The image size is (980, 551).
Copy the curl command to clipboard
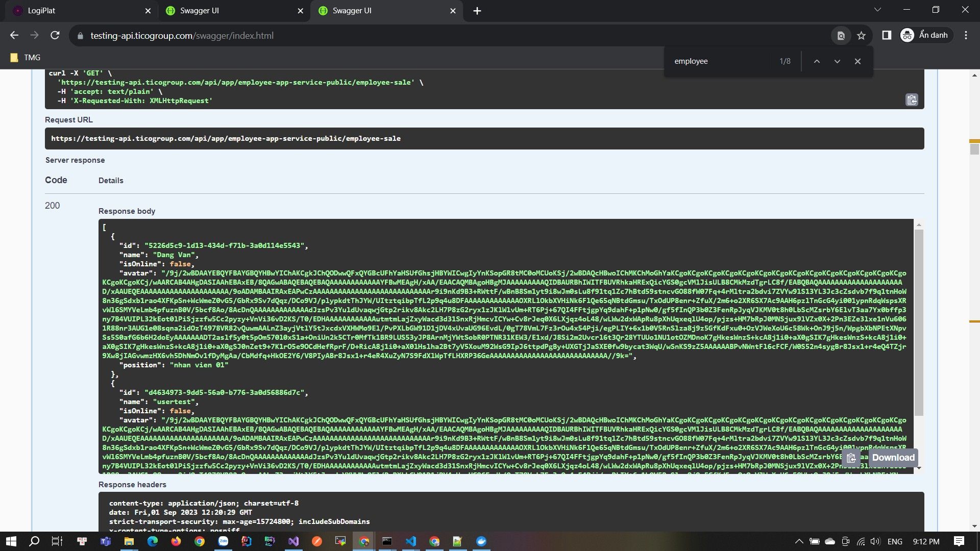[x=912, y=100]
